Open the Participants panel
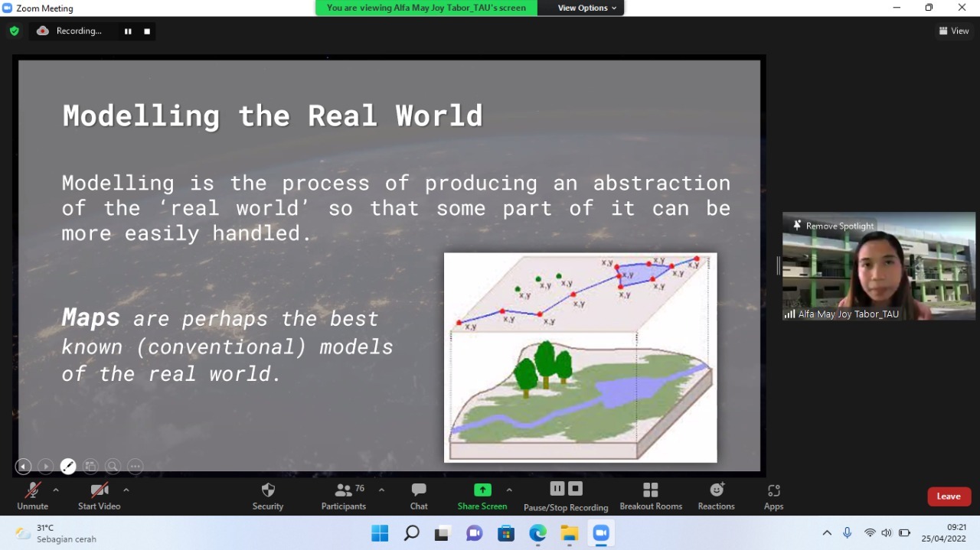The width and height of the screenshot is (980, 550). coord(343,496)
